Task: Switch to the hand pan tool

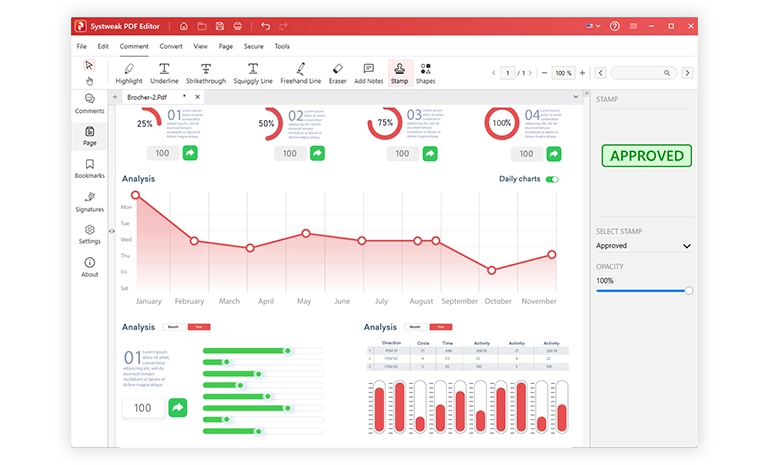Action: [89, 80]
